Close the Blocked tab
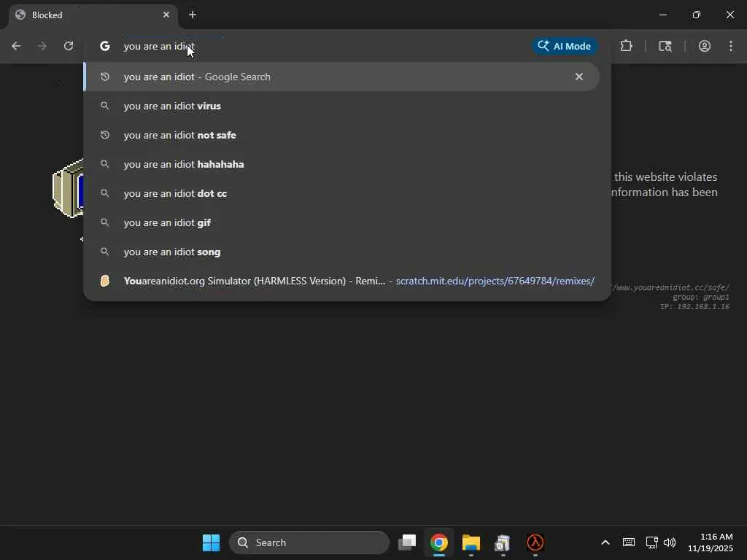The image size is (747, 560). pyautogui.click(x=166, y=15)
